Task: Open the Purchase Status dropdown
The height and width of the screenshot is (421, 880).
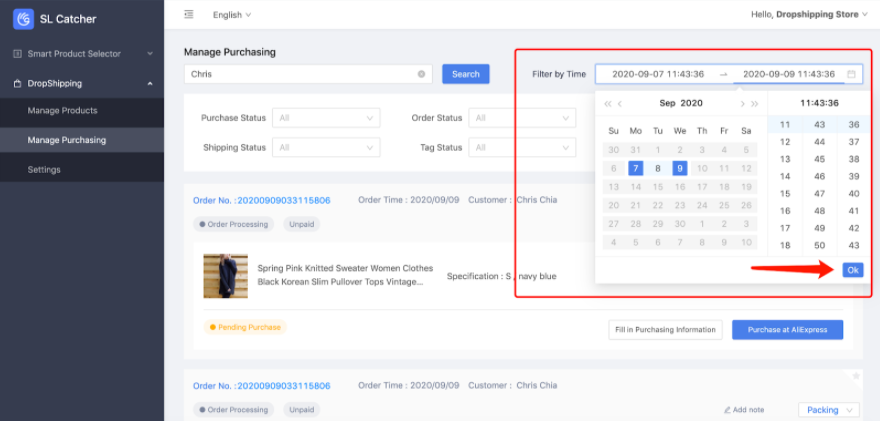Action: (x=326, y=118)
